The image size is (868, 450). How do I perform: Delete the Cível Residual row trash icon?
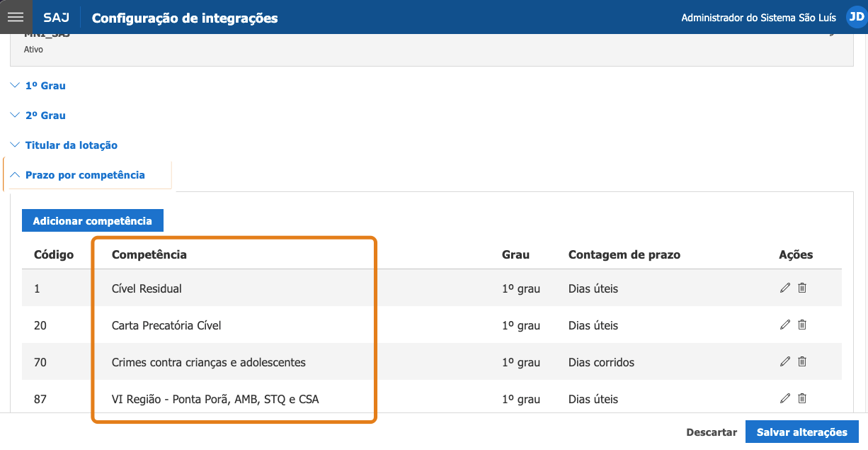tap(802, 288)
